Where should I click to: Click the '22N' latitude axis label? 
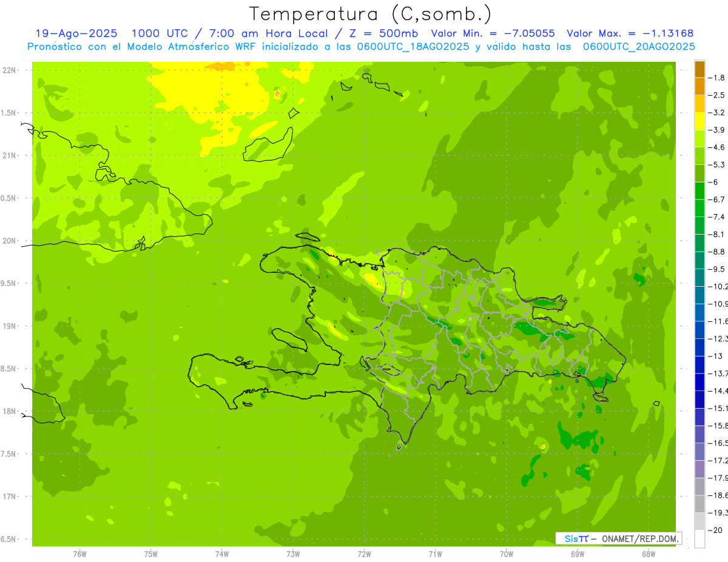10,70
